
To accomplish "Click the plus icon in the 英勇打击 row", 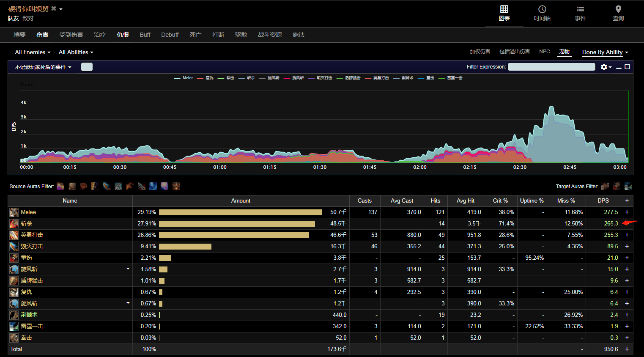I will (x=627, y=235).
